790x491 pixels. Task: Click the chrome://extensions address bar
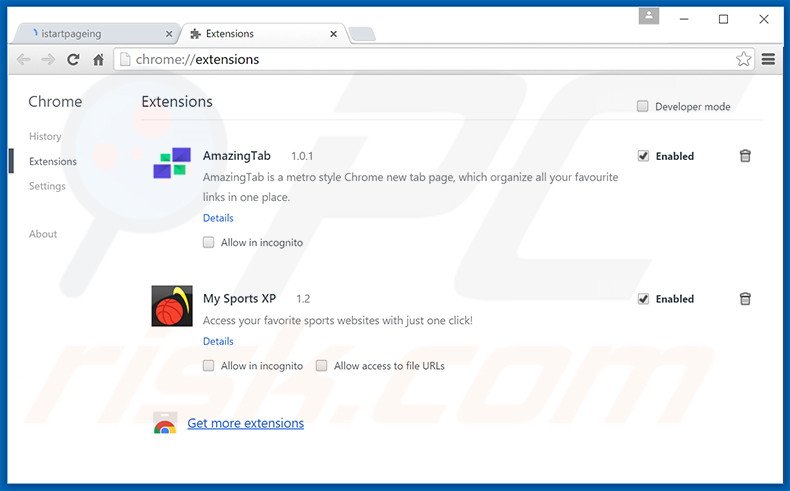tap(433, 59)
